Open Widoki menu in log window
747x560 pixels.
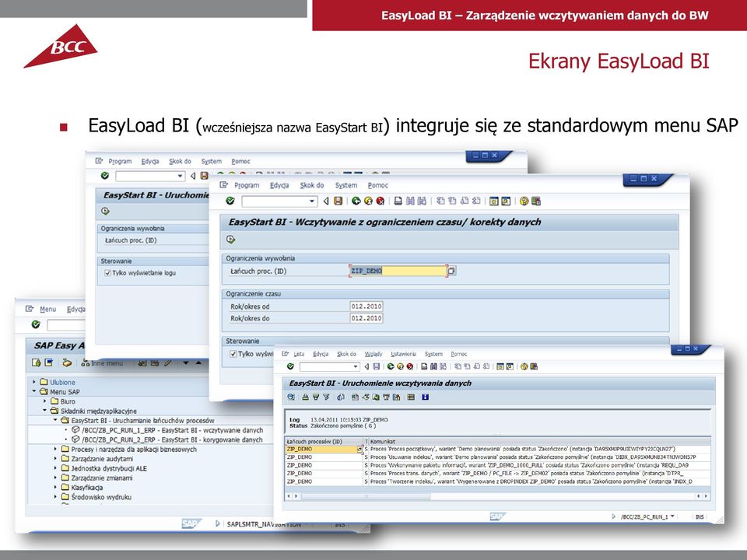click(x=373, y=354)
